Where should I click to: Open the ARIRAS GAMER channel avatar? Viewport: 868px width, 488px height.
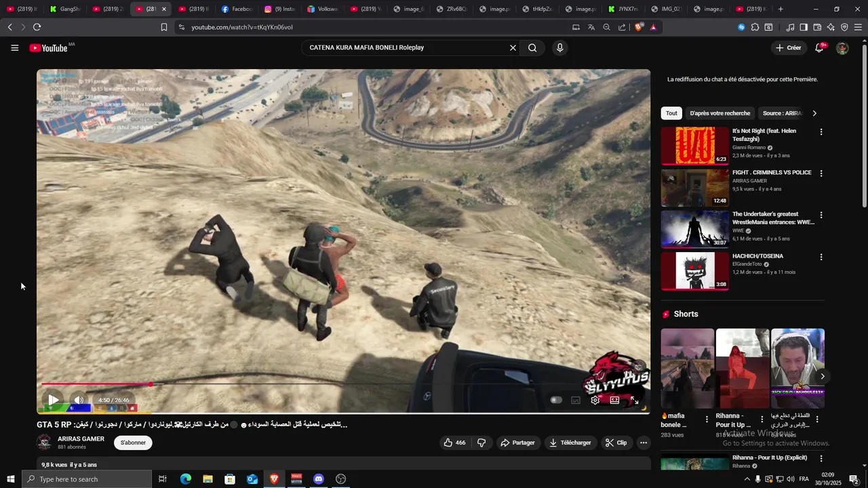tap(44, 443)
